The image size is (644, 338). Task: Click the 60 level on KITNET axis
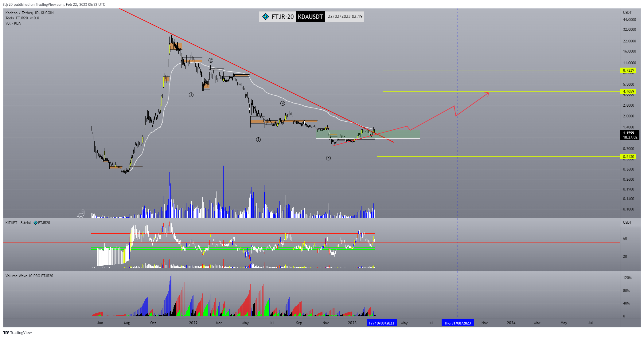(x=625, y=238)
